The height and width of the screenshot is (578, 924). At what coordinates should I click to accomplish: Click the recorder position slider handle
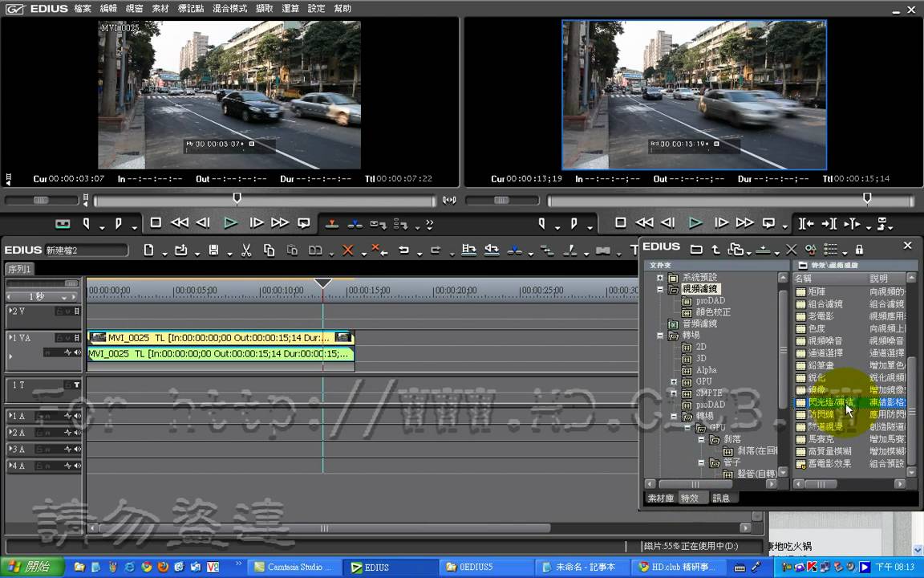[x=867, y=198]
